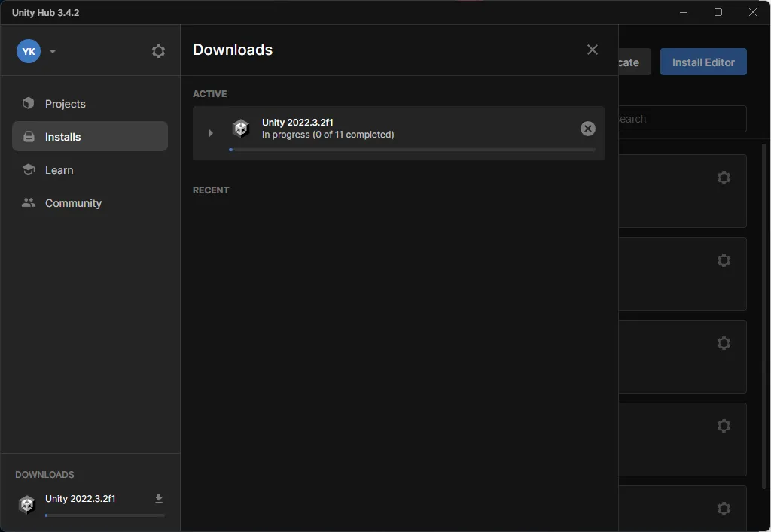Click the Installs drive icon

point(29,136)
